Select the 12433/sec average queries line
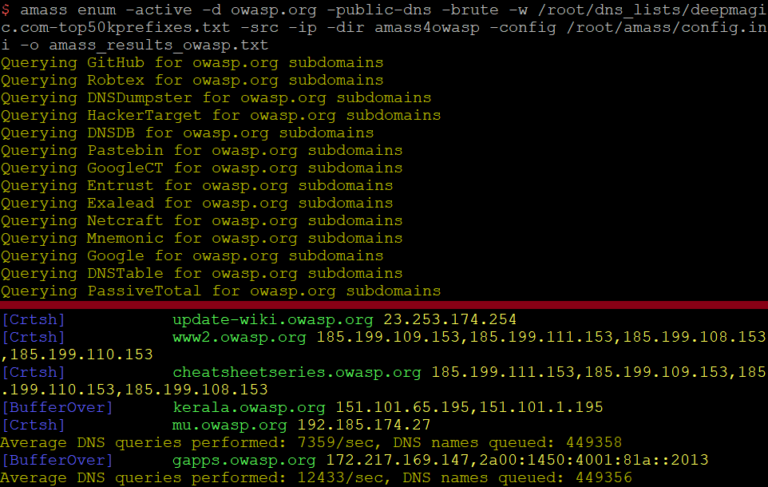 (x=316, y=479)
